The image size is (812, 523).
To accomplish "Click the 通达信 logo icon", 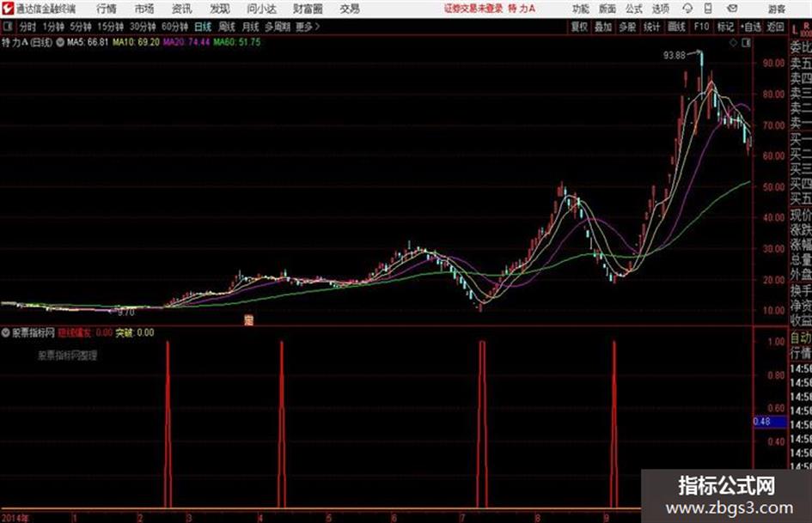I will coord(8,9).
